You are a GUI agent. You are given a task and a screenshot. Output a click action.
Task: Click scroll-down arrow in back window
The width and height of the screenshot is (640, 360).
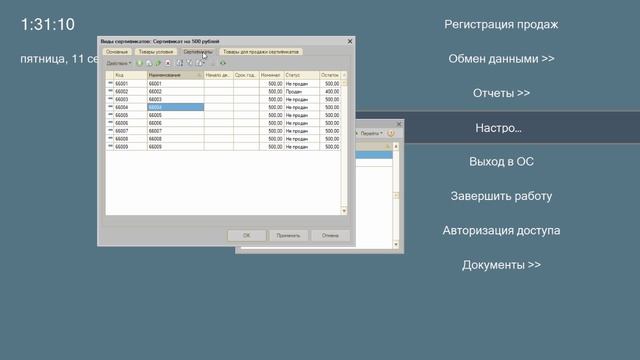(396, 244)
